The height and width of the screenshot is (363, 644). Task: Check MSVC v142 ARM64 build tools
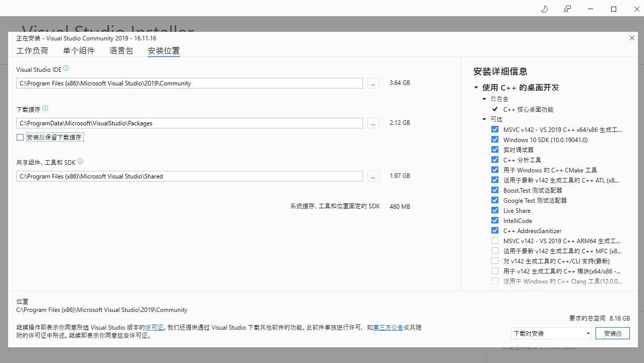pos(495,241)
